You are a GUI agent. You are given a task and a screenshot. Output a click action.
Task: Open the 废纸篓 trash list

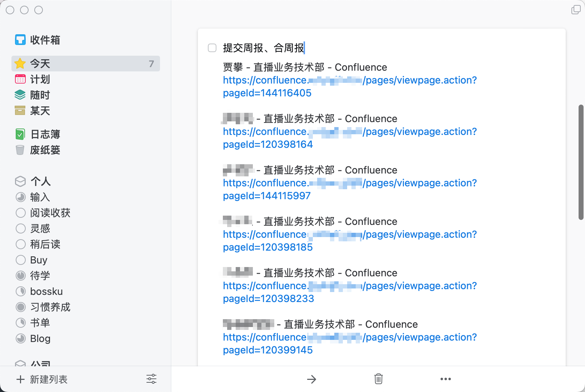(x=45, y=150)
